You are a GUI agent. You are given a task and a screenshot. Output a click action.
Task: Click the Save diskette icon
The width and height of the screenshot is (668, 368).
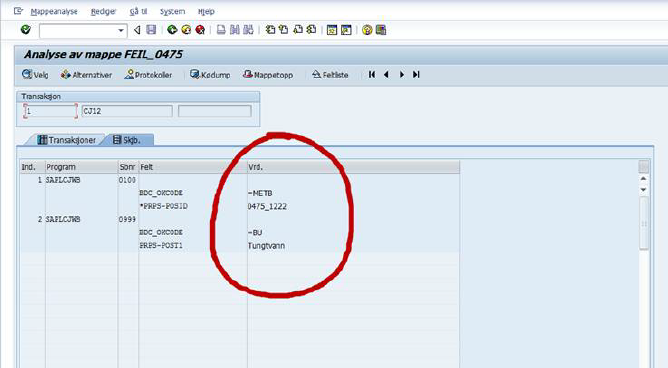click(x=151, y=30)
